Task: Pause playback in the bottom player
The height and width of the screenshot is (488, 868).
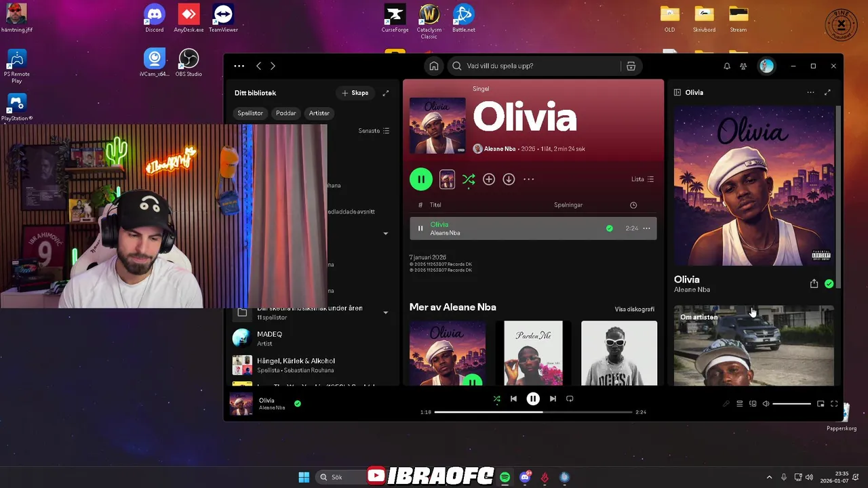Action: point(533,399)
